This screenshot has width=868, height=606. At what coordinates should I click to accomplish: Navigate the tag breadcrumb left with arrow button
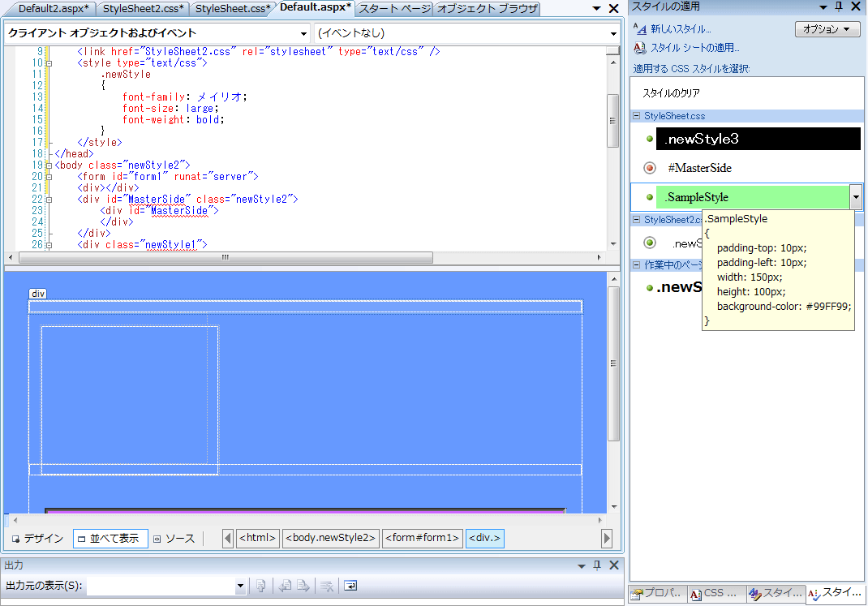click(227, 539)
